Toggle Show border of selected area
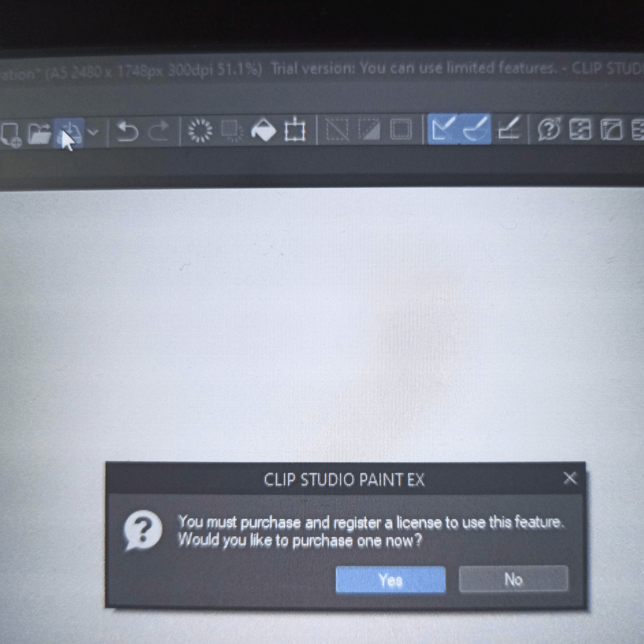 pos(400,129)
